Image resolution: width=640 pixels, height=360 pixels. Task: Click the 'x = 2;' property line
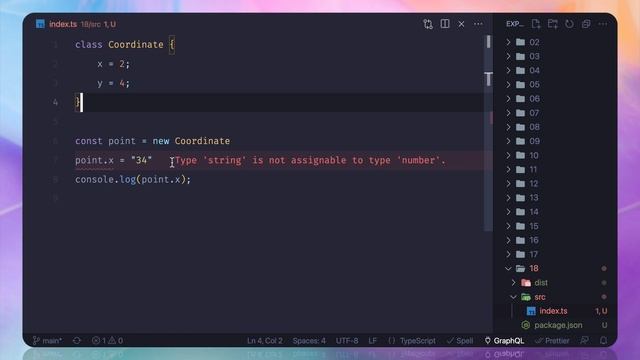click(113, 64)
